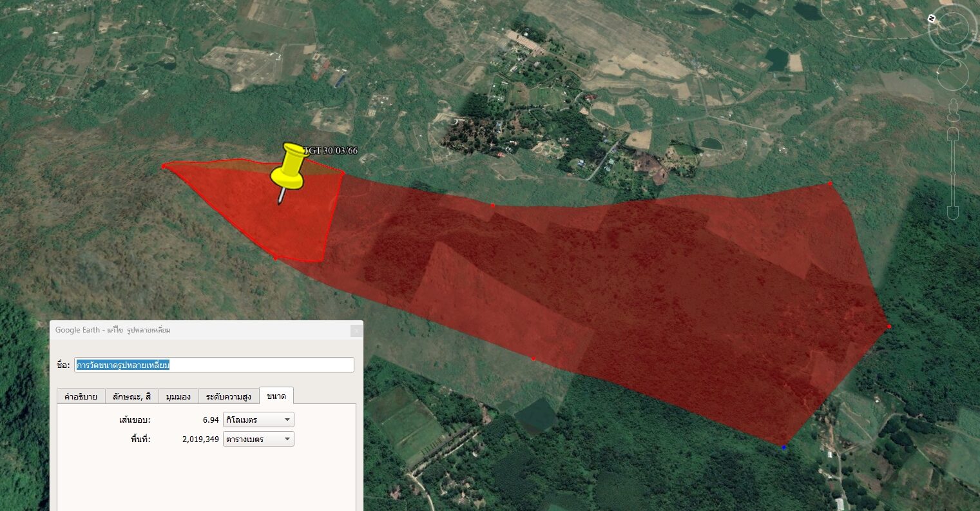Click the Street View pegman icon
This screenshot has height=511, width=980.
coord(954,111)
